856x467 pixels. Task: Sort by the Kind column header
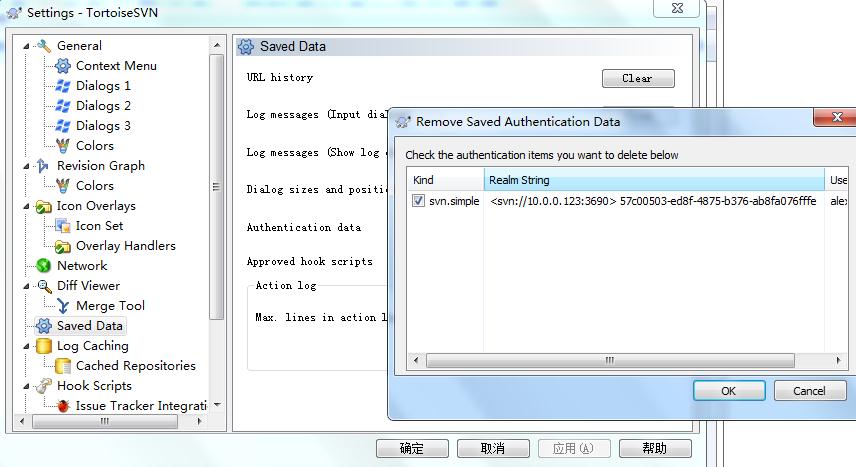[445, 180]
